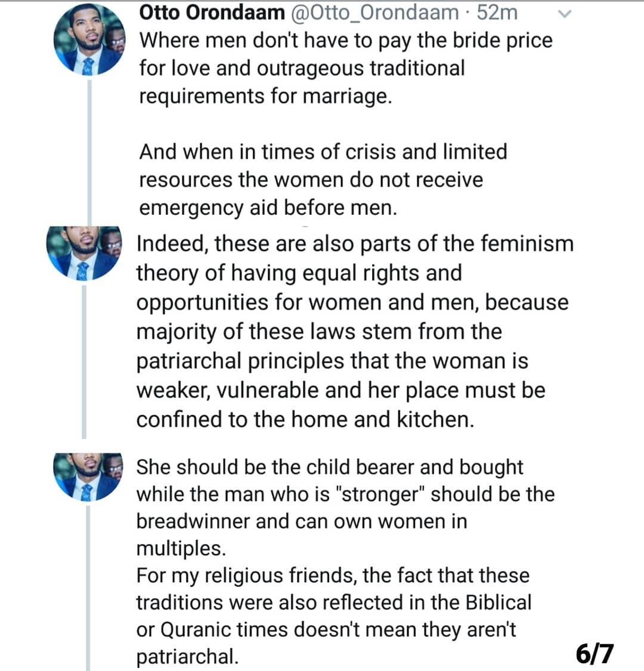This screenshot has width=644, height=671.
Task: Click the word "Biblical" in the last tweet
Action: click(499, 602)
